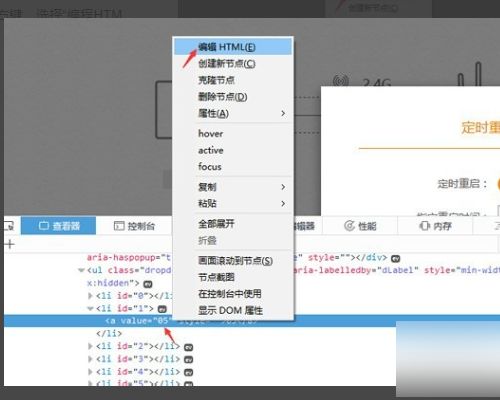Select 编辑 HTML(E) in the context menu
The height and width of the screenshot is (400, 500).
(233, 47)
